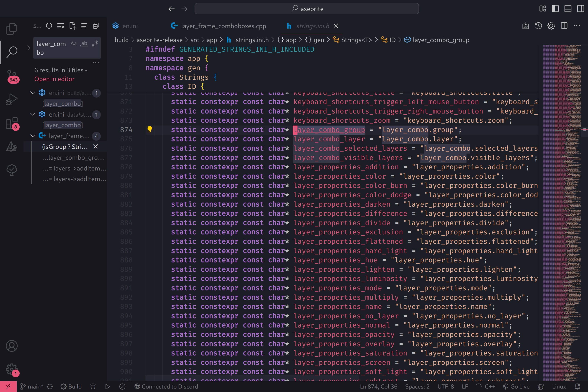Viewport: 588px width, 392px height.
Task: Synchronize changes in status bar
Action: click(x=50, y=386)
